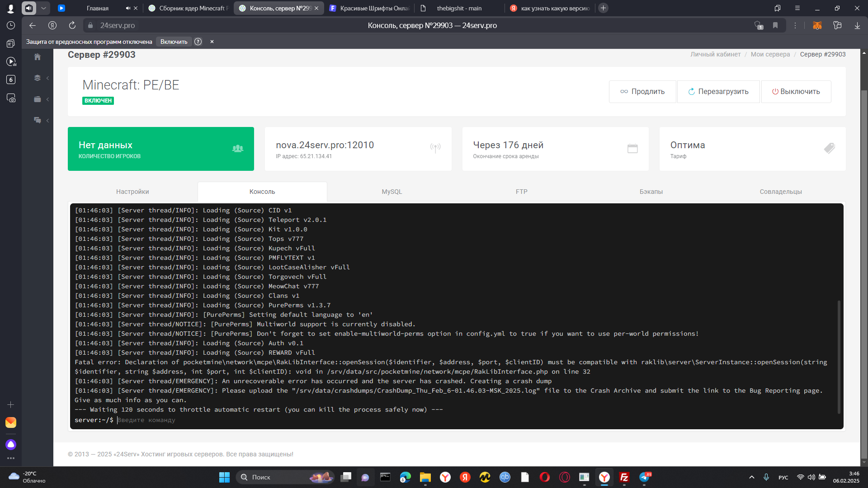Dismiss the protection warning bar
868x488 pixels.
212,42
